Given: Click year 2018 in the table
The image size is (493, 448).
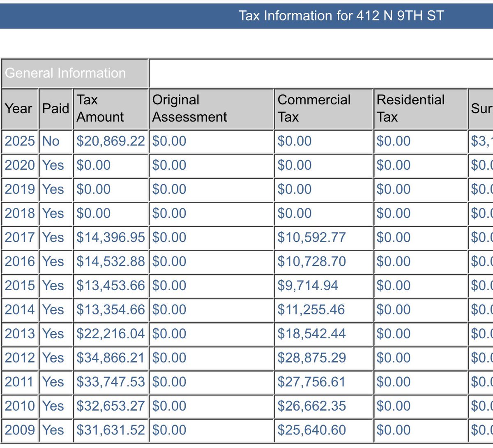Looking at the screenshot, I should [x=20, y=213].
